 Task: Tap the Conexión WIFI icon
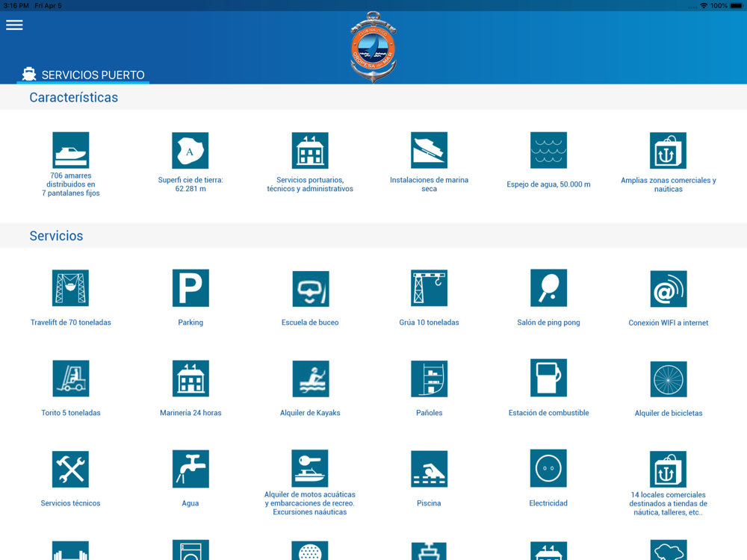(x=669, y=288)
